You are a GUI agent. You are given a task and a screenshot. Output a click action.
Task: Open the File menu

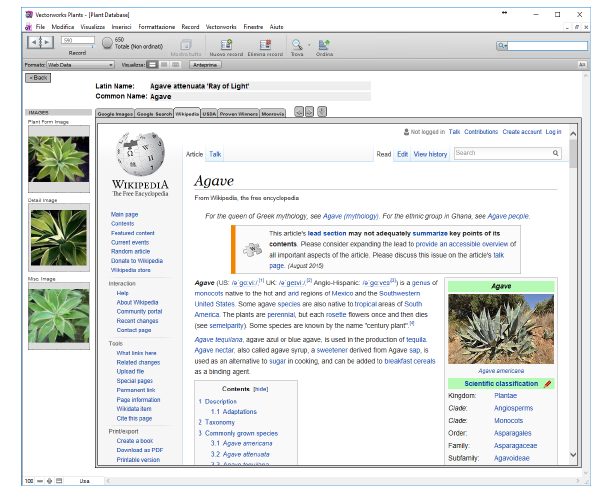click(x=40, y=27)
